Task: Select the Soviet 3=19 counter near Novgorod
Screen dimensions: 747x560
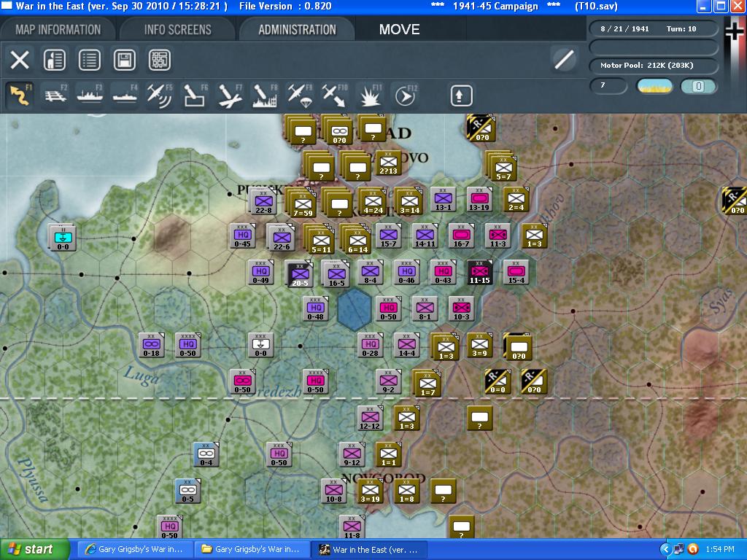Action: coord(370,491)
